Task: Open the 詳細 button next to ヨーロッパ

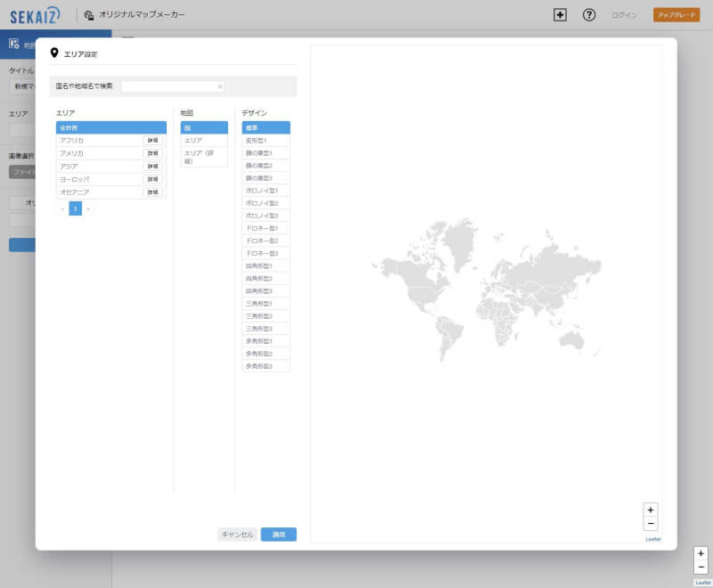Action: (153, 179)
